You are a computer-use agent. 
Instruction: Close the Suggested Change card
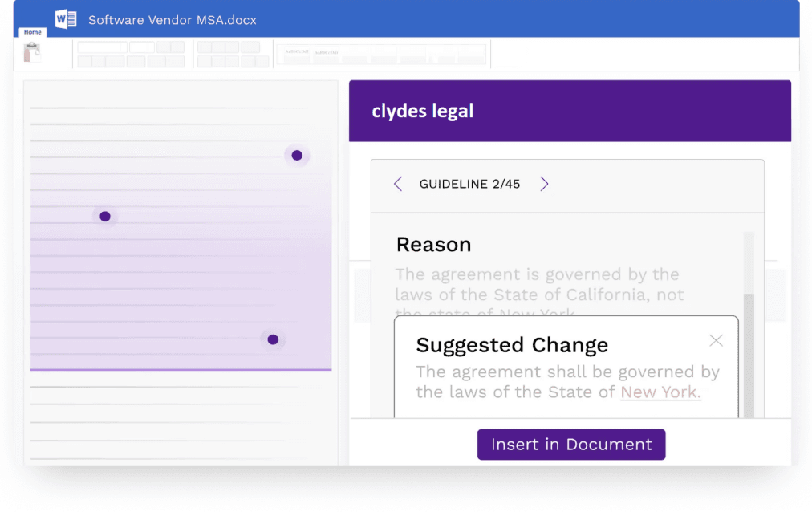[717, 340]
